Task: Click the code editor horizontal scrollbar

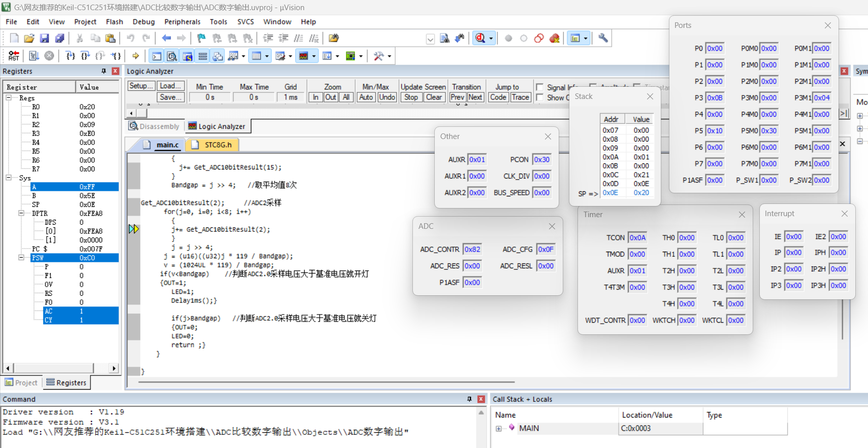Action: click(327, 382)
